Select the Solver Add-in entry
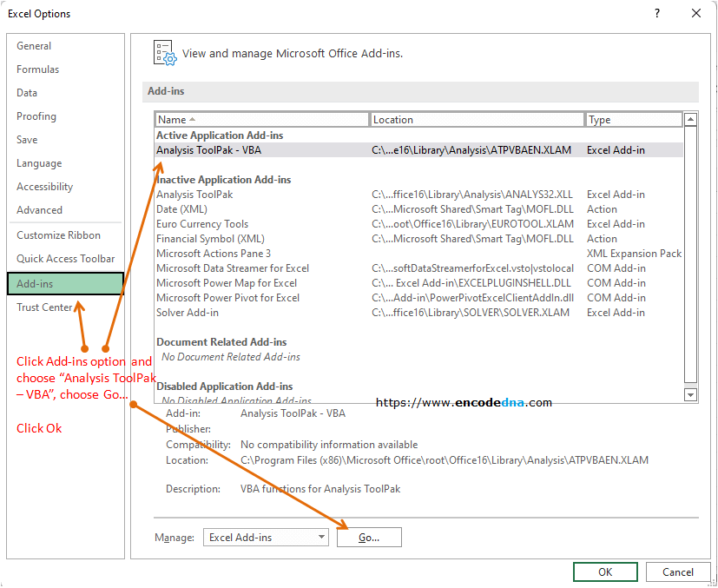 click(x=185, y=312)
